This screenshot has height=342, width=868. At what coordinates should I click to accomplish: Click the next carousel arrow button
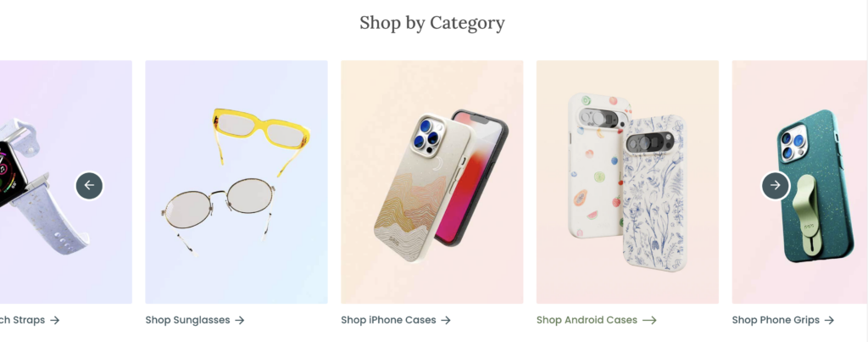775,186
